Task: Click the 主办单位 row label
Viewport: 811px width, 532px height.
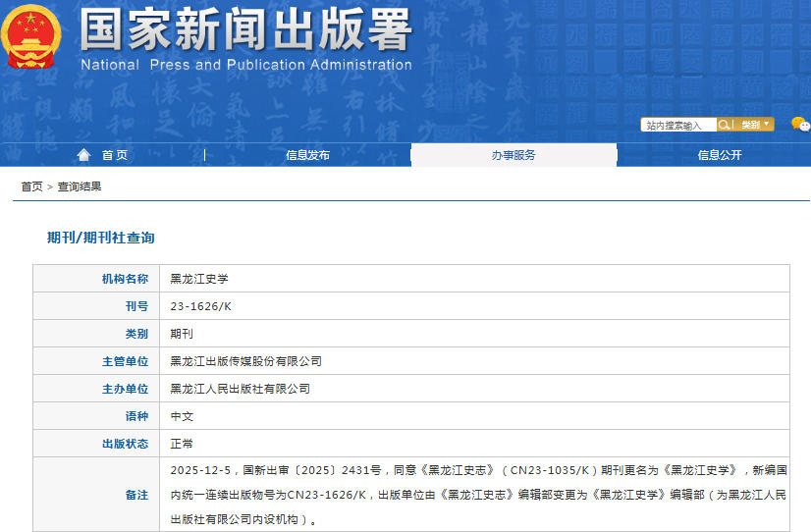Action: point(125,389)
